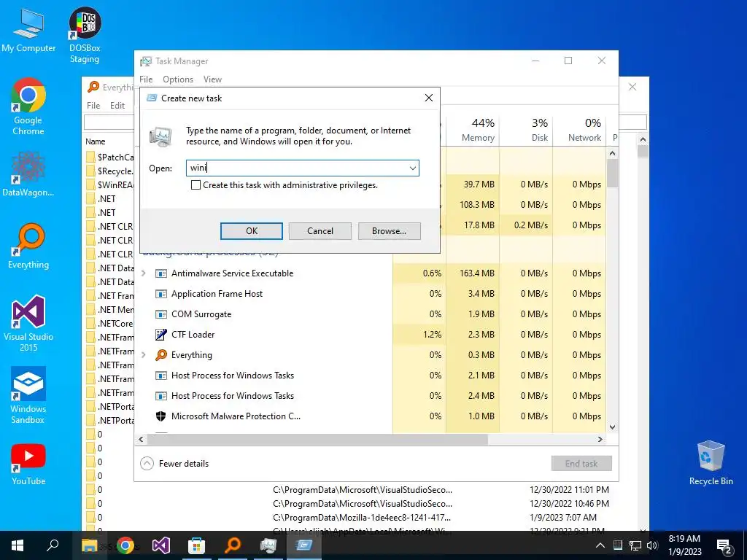Open Edit menu in Everything window
This screenshot has width=747, height=560.
click(117, 105)
